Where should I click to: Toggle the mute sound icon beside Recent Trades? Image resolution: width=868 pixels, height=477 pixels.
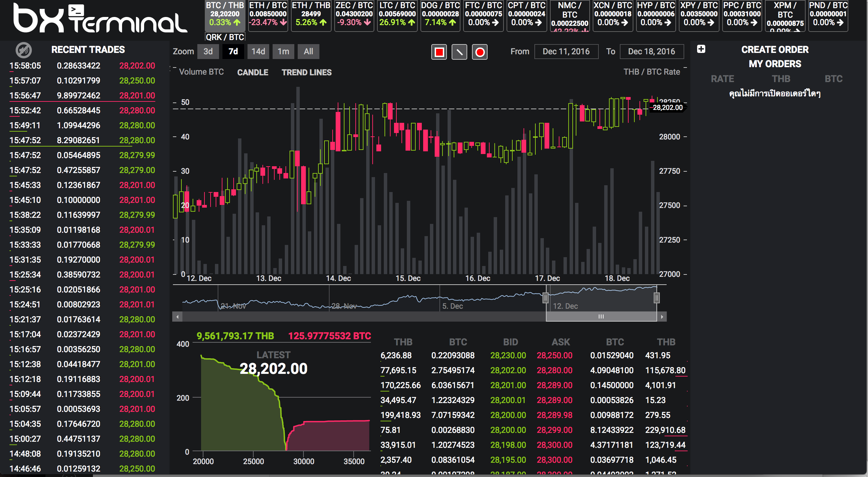(24, 50)
